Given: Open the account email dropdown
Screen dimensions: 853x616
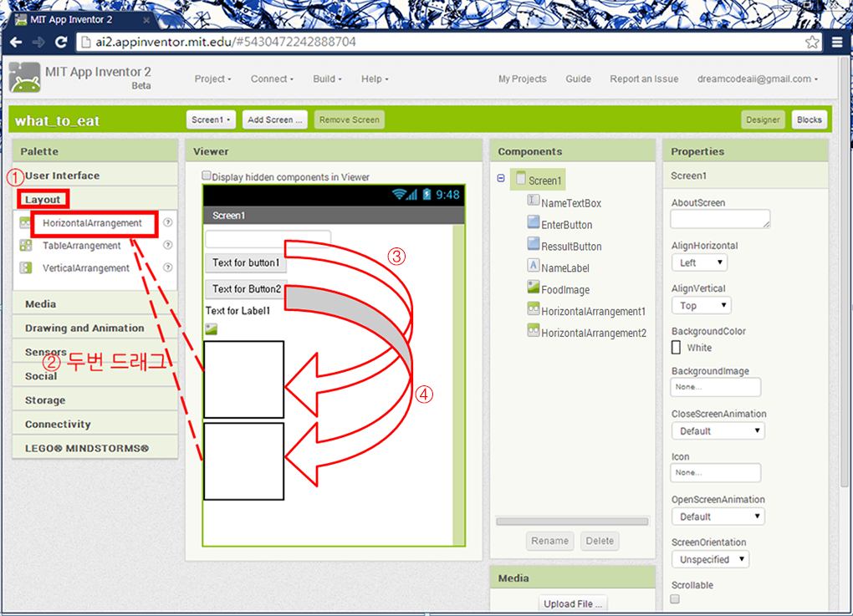Looking at the screenshot, I should (758, 79).
